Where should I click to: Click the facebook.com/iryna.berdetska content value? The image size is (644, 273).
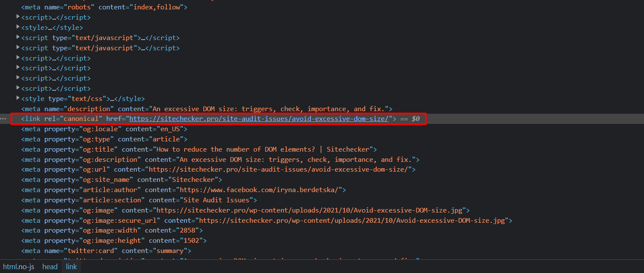259,190
